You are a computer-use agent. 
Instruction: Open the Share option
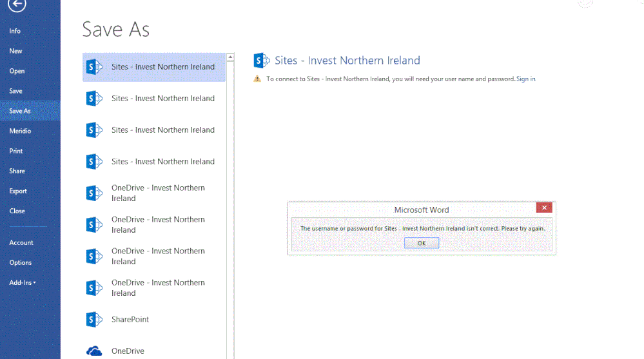(x=17, y=171)
